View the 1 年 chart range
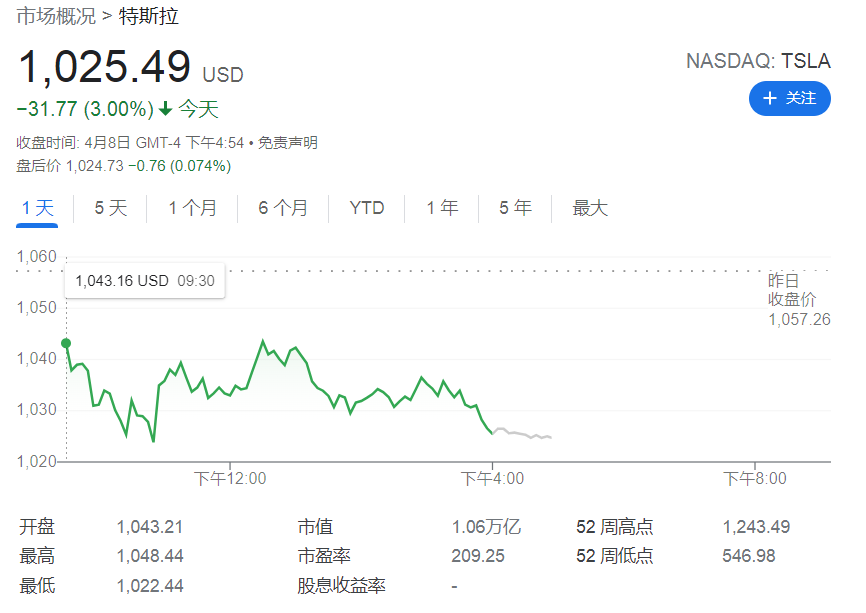Image resolution: width=866 pixels, height=613 pixels. coord(442,208)
